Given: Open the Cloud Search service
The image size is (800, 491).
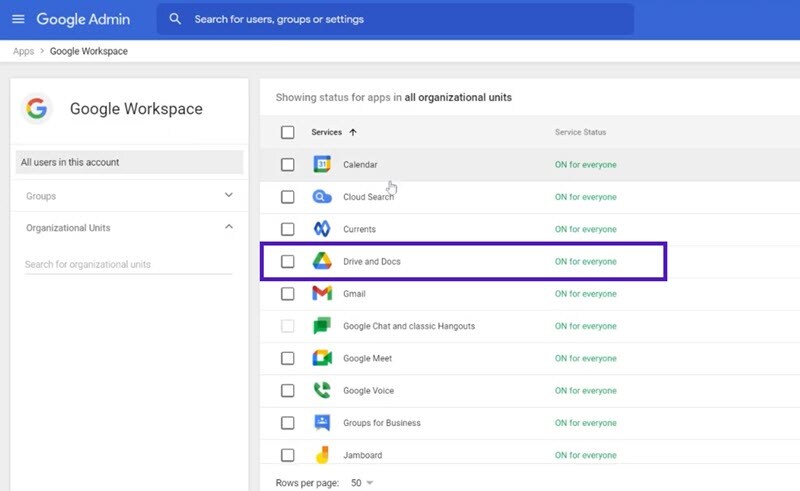Looking at the screenshot, I should click(368, 197).
